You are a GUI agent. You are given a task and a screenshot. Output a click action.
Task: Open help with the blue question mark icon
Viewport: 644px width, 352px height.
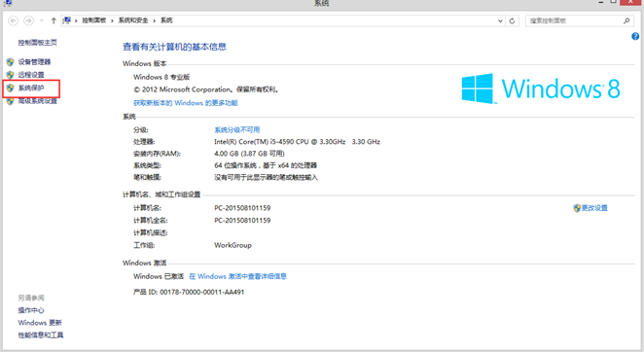tap(635, 37)
